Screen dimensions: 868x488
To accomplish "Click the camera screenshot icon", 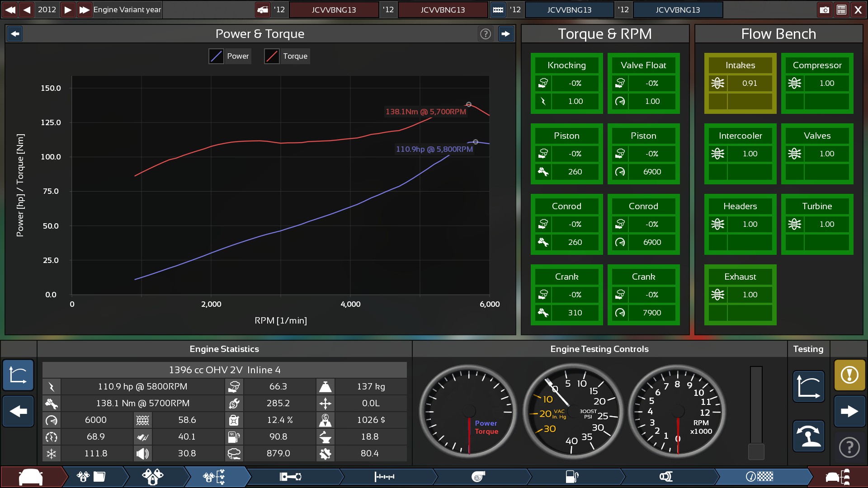I will 825,9.
